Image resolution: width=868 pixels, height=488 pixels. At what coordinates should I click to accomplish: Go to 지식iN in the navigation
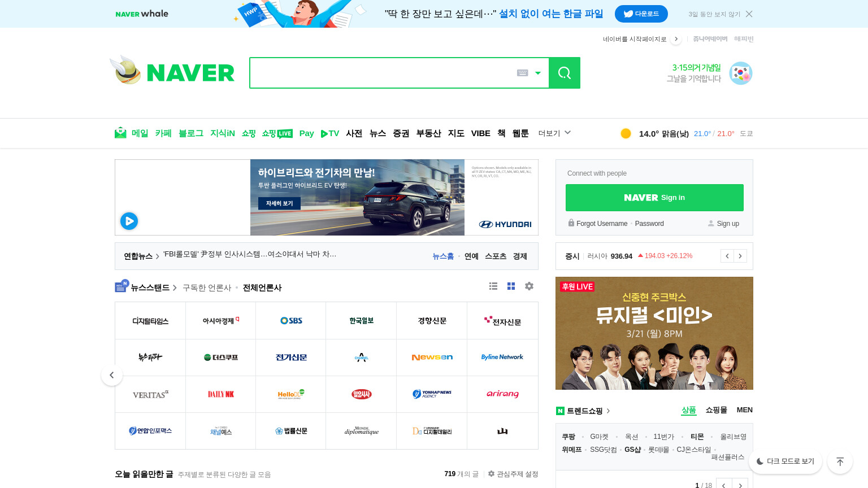click(223, 133)
